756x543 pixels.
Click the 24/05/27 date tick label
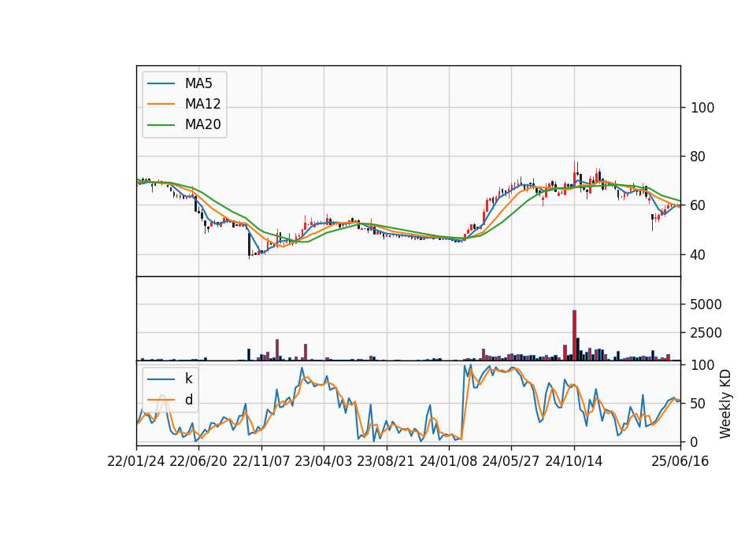coord(511,462)
